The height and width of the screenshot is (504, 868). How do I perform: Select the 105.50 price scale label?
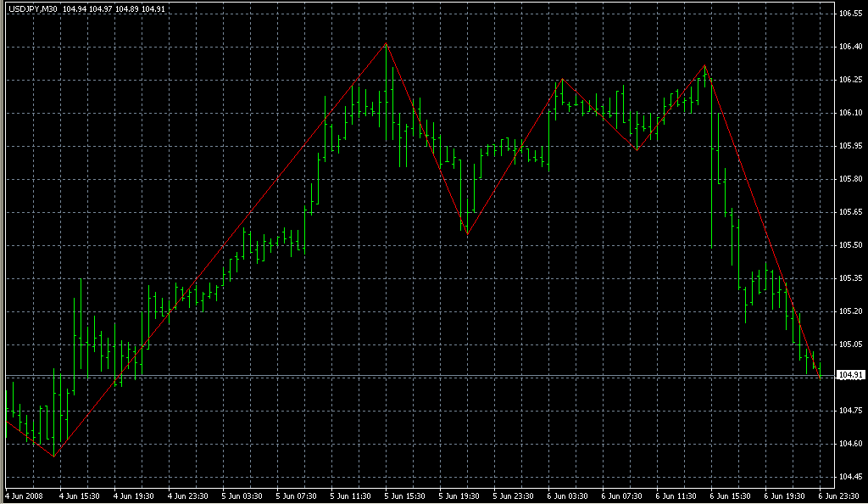(850, 245)
